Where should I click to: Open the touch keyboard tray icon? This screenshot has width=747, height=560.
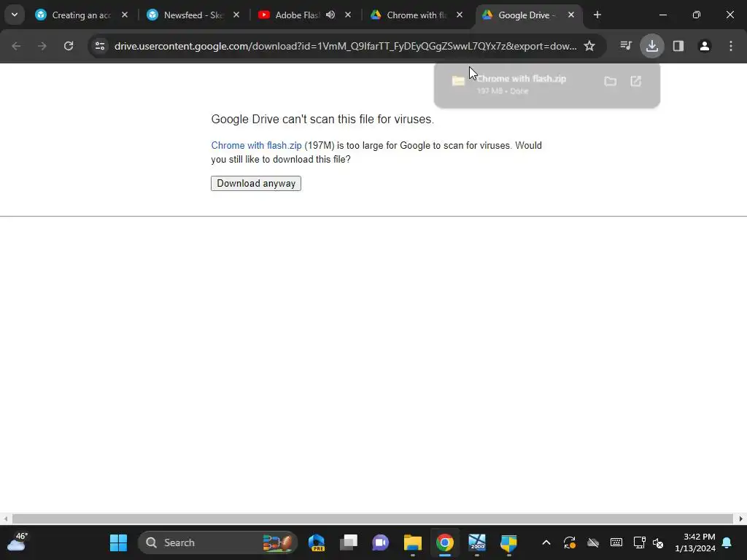pos(616,542)
